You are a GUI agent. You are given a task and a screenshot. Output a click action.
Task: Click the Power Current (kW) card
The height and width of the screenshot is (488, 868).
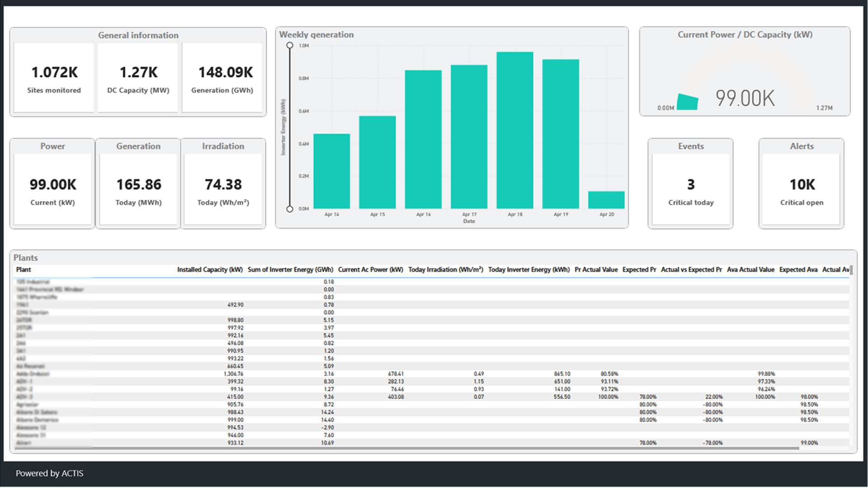point(52,189)
